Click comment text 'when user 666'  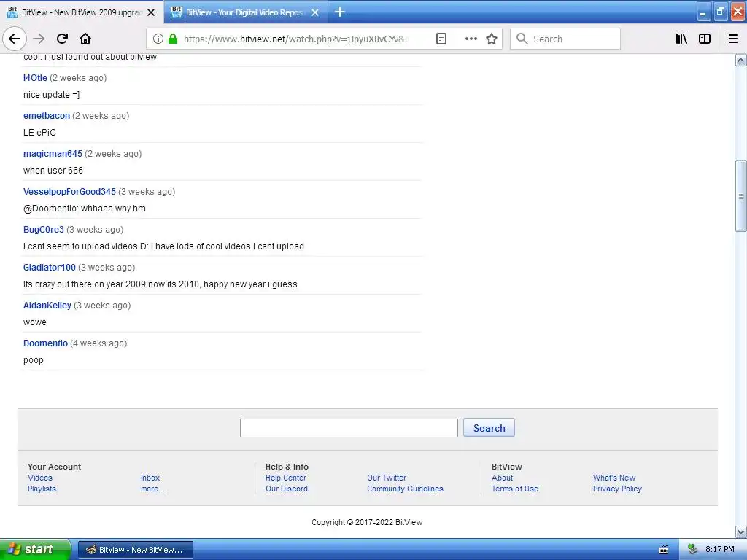tap(53, 171)
